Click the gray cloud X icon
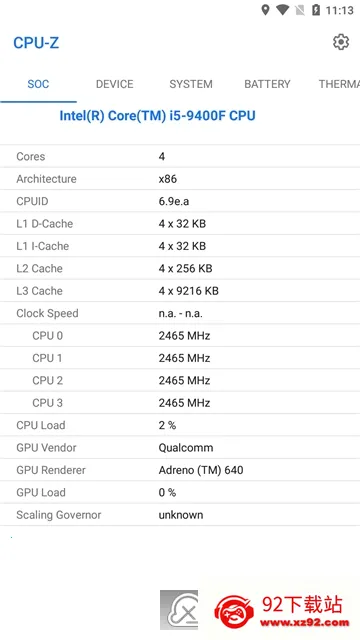Screen dimensions: 360x640 click(179, 610)
